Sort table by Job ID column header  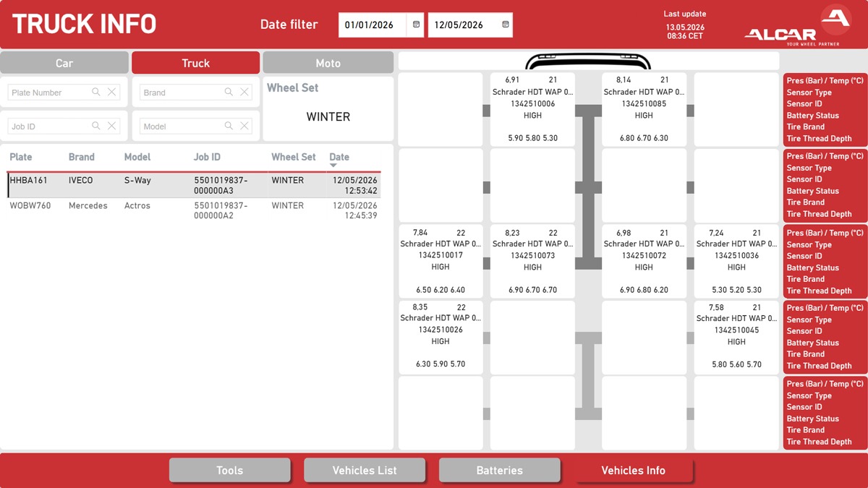[x=207, y=157]
